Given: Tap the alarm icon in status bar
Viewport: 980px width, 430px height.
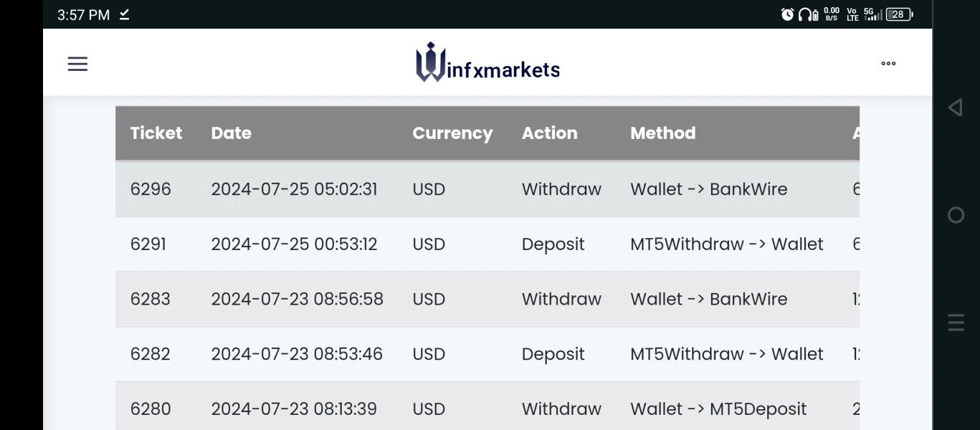Looking at the screenshot, I should [x=787, y=14].
